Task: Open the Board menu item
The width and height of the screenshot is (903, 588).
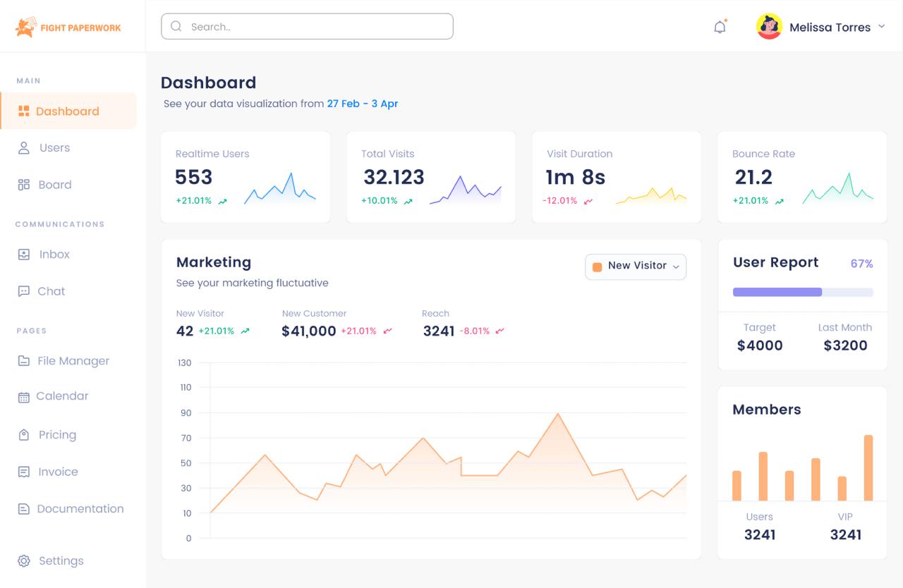Action: coord(55,185)
